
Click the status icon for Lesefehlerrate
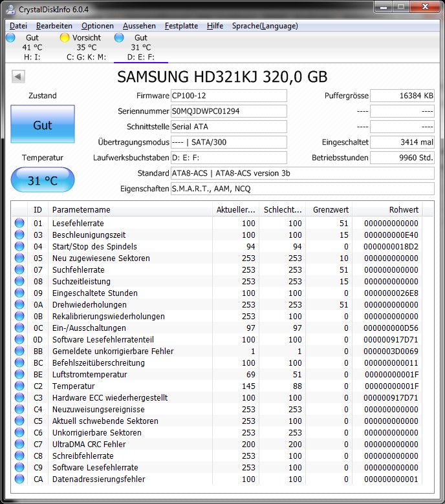(x=19, y=223)
